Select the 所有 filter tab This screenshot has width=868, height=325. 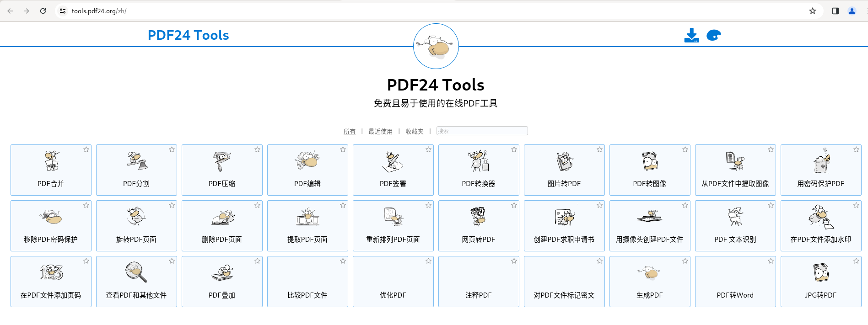click(x=350, y=132)
